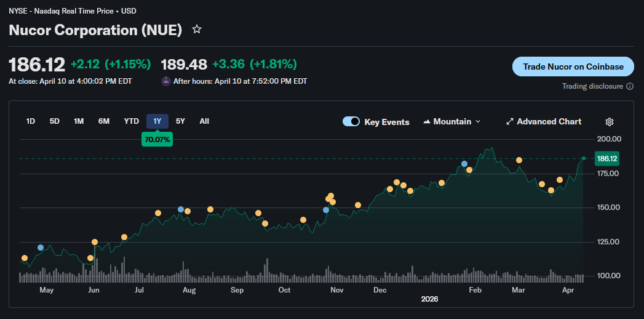Choose the YTD range tab

(132, 121)
